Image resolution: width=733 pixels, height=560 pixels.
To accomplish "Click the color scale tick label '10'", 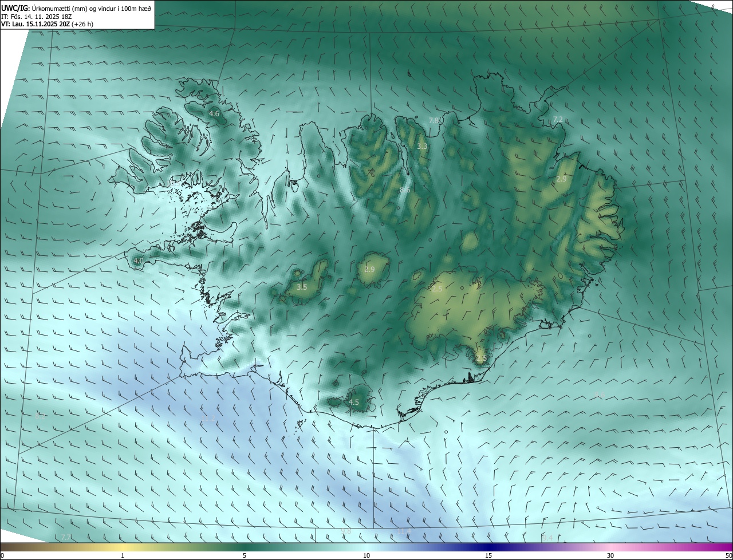I will [366, 555].
